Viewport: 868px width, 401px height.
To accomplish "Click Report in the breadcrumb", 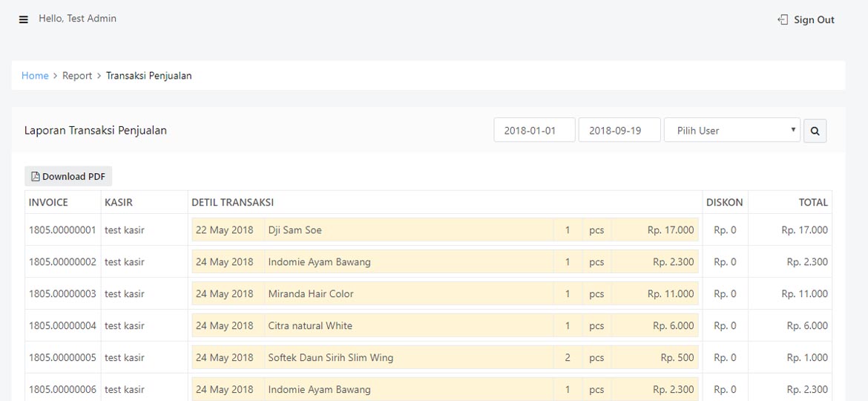I will tap(77, 76).
